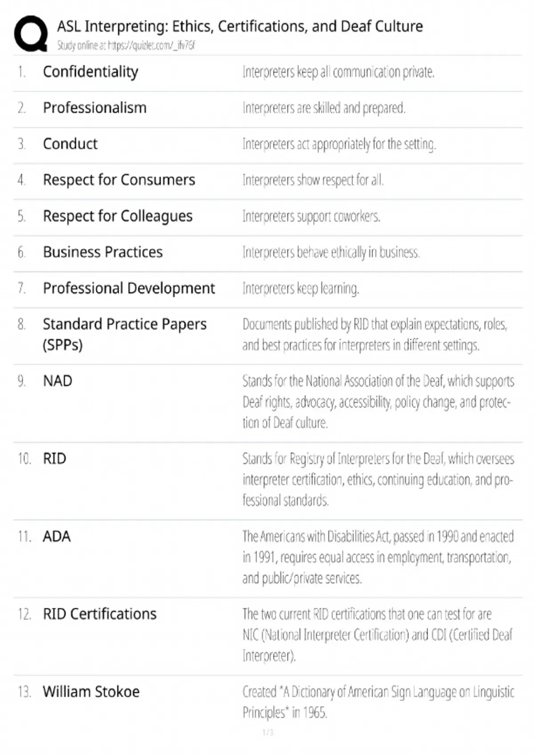Select the Respect for Consumers term
The width and height of the screenshot is (534, 756).
pos(119,180)
